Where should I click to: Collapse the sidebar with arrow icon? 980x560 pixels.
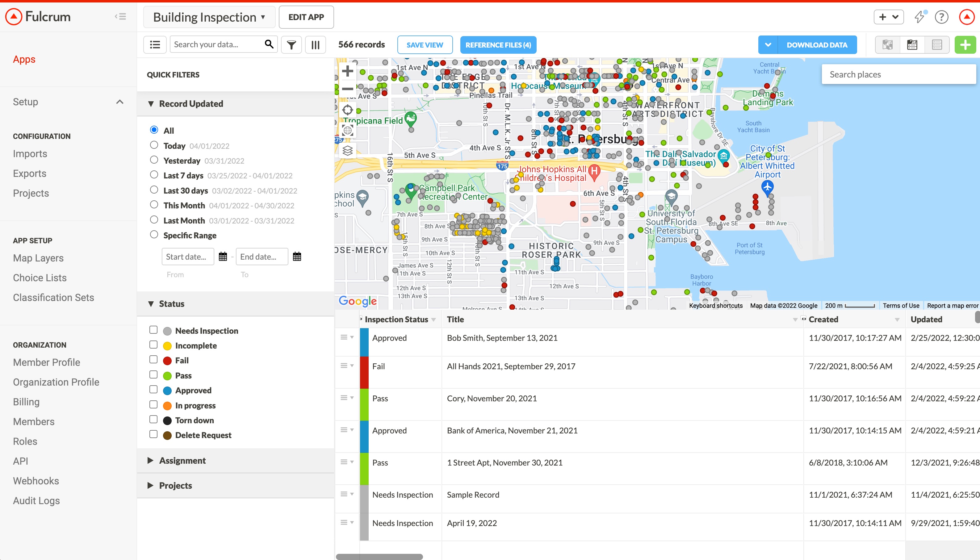pyautogui.click(x=120, y=17)
